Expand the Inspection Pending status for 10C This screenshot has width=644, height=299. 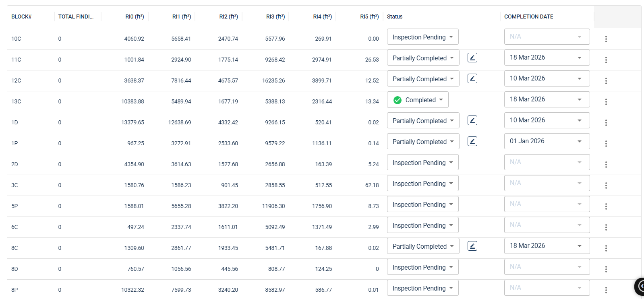[422, 37]
